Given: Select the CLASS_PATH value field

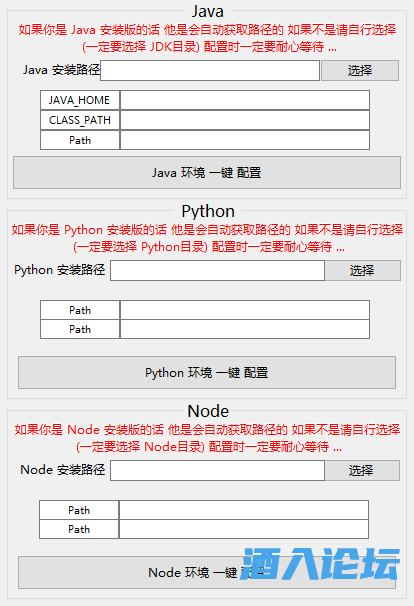Looking at the screenshot, I should [x=245, y=120].
